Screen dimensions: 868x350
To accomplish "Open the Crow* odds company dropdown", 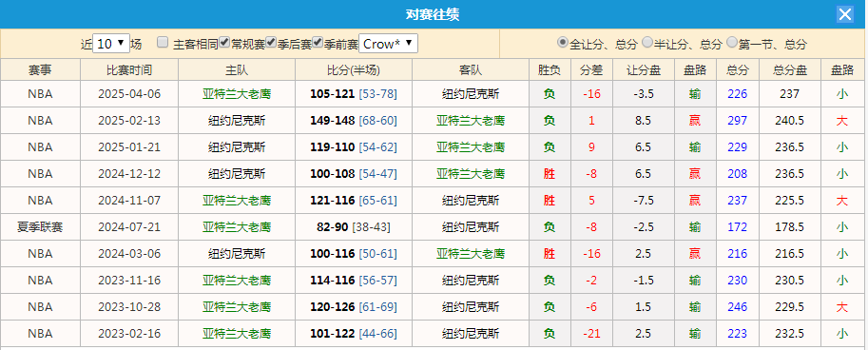I will point(388,44).
